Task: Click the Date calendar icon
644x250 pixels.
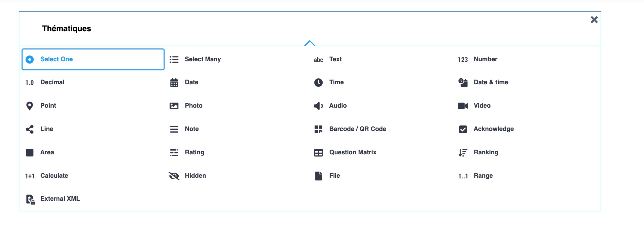Action: 174,83
